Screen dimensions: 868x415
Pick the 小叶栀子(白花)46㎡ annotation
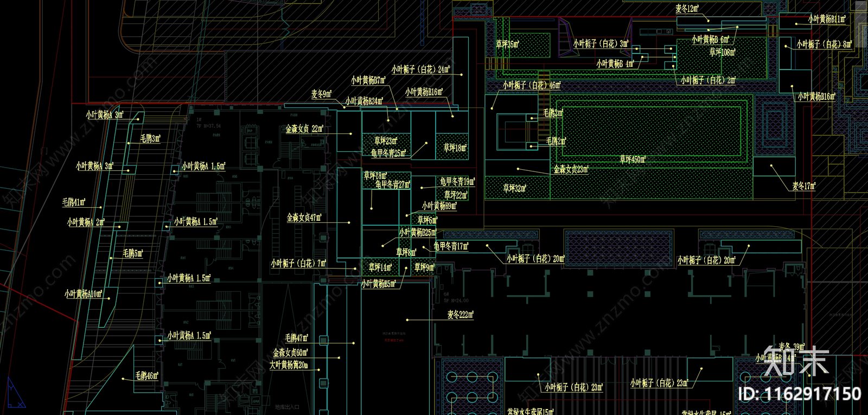(x=532, y=85)
